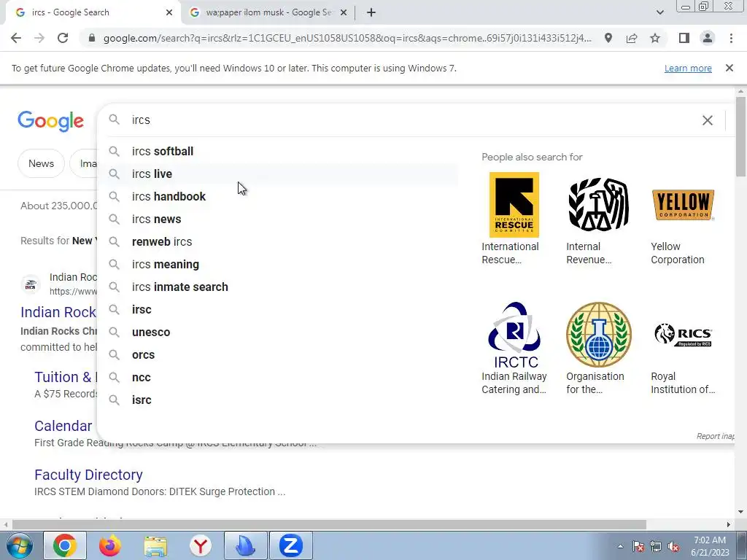
Task: Choose suggestion 'irsc'
Action: coord(277,309)
